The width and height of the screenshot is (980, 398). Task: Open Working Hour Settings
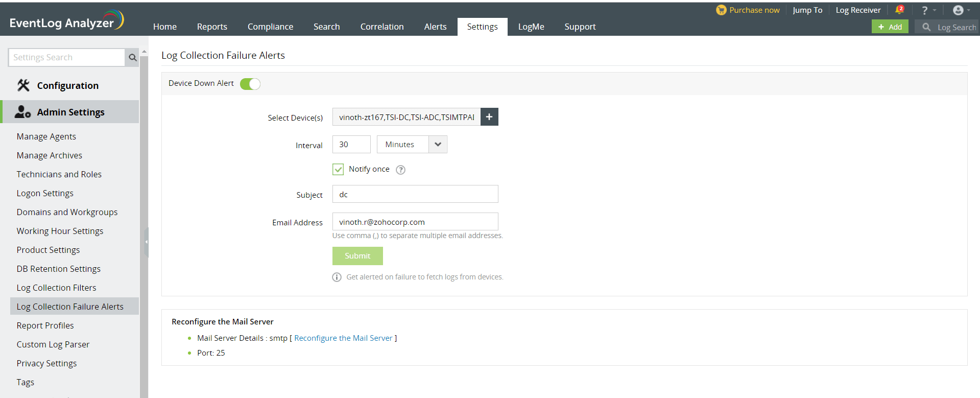pyautogui.click(x=60, y=231)
